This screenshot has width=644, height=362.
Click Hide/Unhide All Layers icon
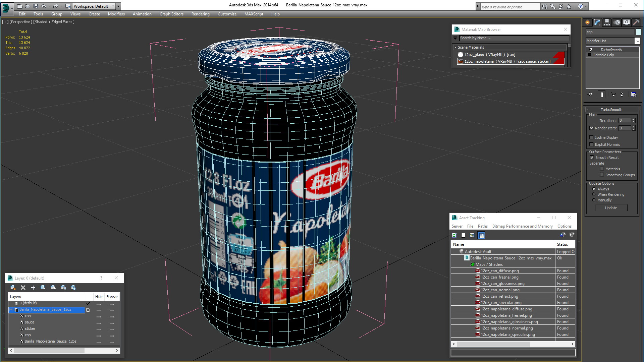coord(63,288)
